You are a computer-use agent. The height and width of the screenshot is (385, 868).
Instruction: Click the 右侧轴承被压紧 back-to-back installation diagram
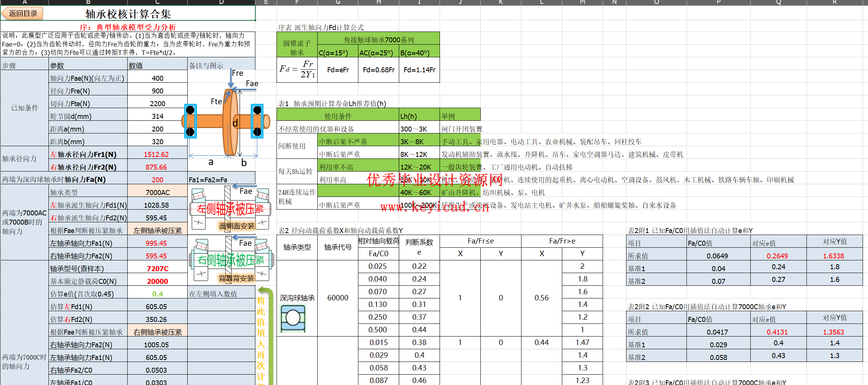click(231, 259)
